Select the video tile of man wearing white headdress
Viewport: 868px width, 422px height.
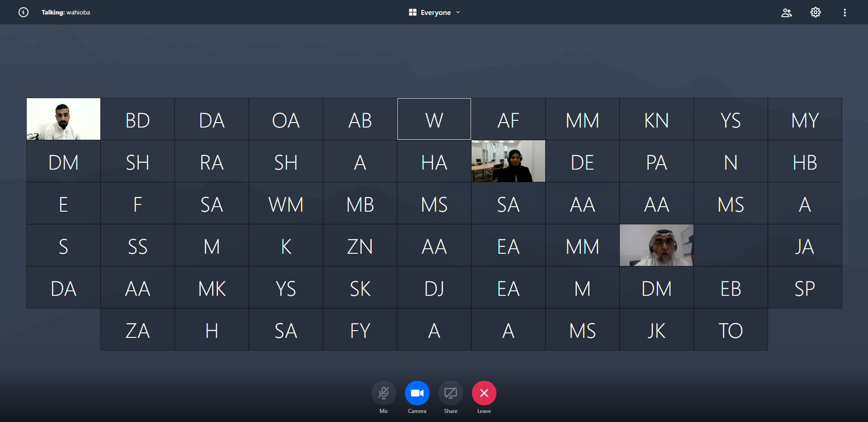tap(656, 245)
